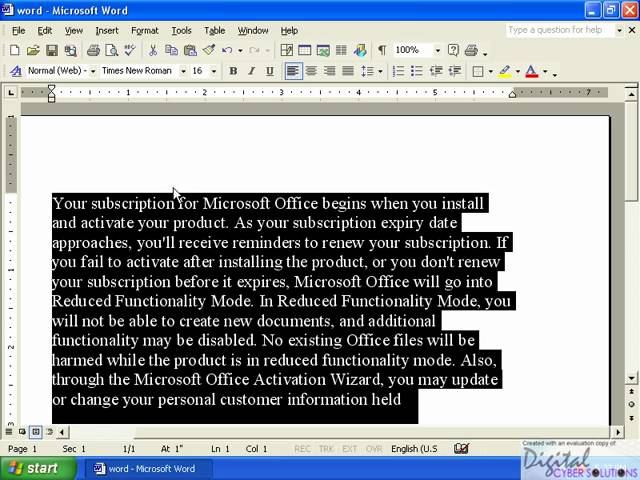640x480 pixels.
Task: Click the search/permission icon next to save
Action: coord(70,50)
